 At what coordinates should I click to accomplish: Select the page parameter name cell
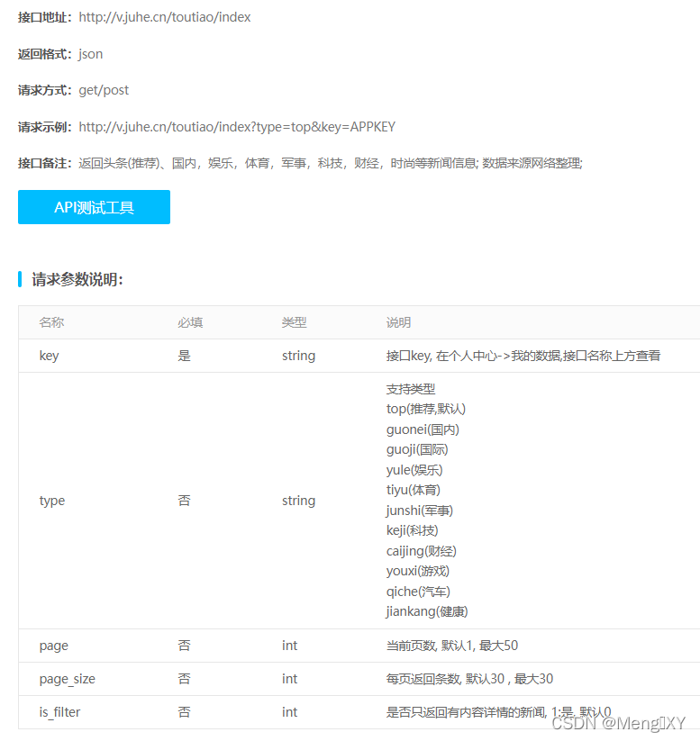click(53, 646)
